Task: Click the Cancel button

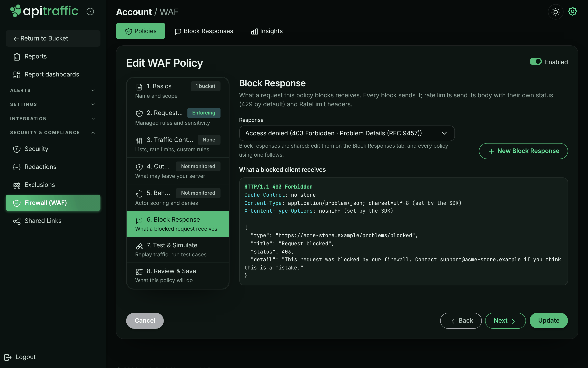Action: pos(145,321)
